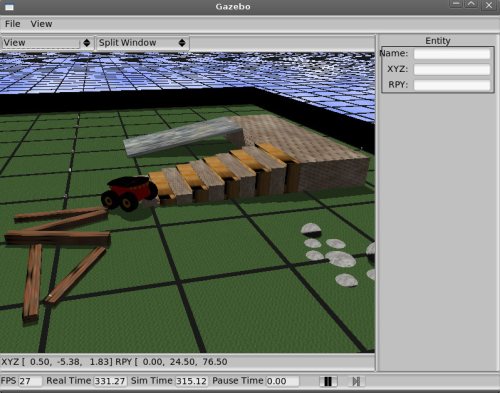Click the red Pioneer robot in the scene
The height and width of the screenshot is (393, 500).
(130, 194)
